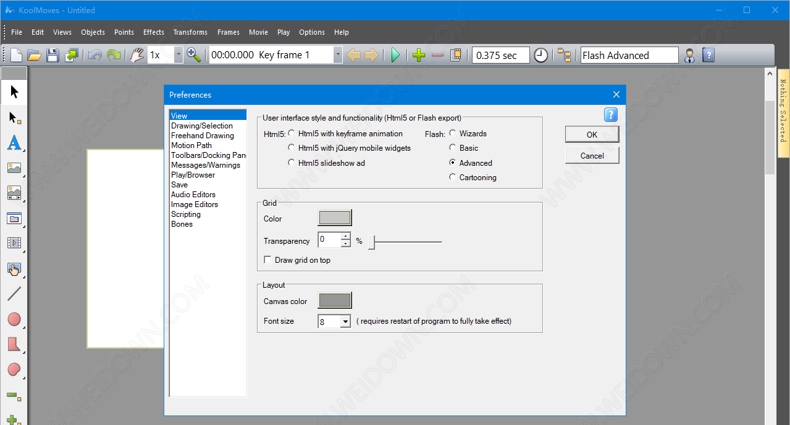Open the Frames menu
Viewport: 790px width, 425px height.
pyautogui.click(x=228, y=32)
